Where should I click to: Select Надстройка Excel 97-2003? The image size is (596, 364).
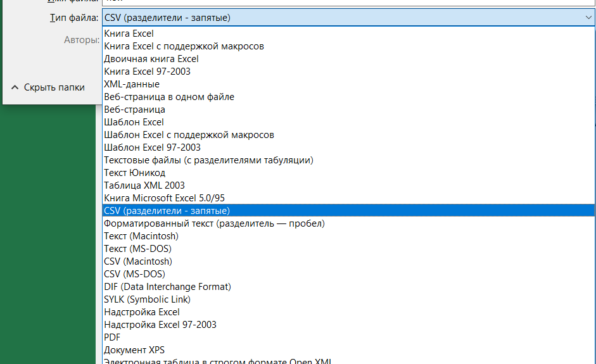[x=348, y=325]
